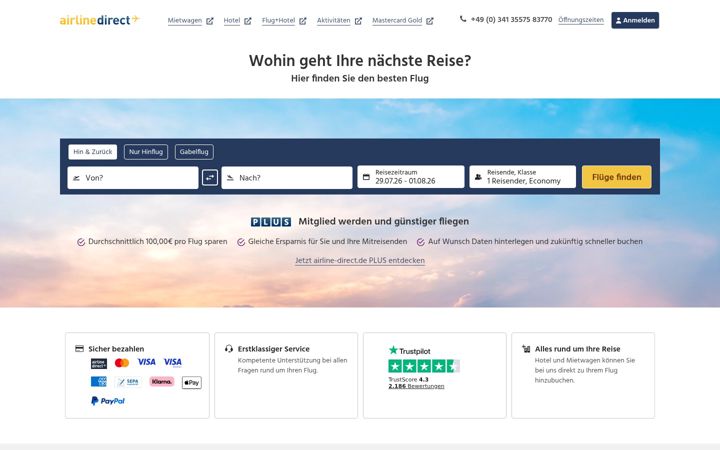Select the Hin & Zurück trip type
The image size is (720, 450).
(x=93, y=152)
